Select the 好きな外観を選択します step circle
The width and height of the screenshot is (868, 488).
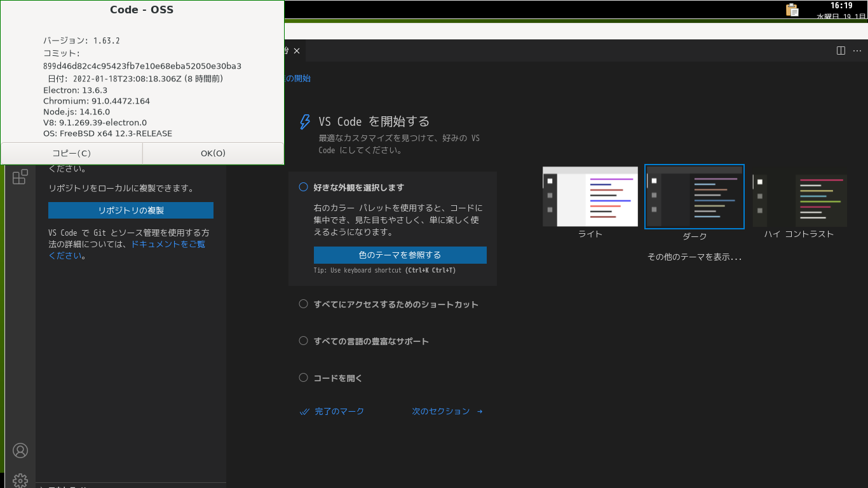304,187
